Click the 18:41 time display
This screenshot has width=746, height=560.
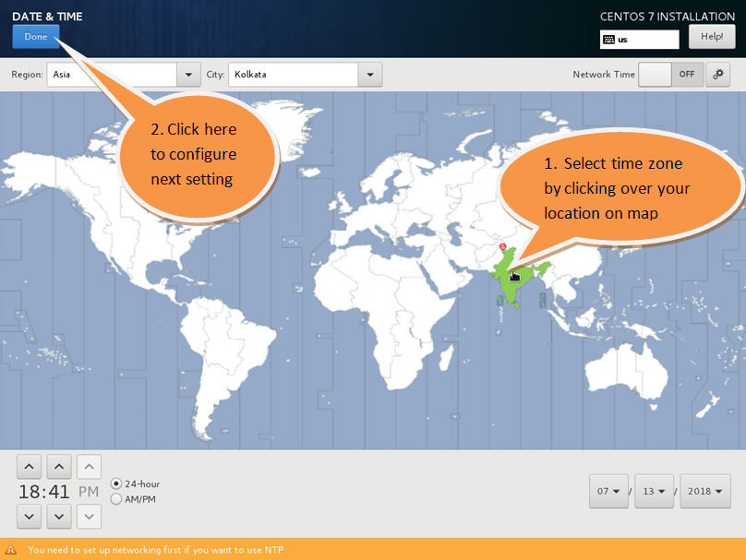tap(43, 492)
